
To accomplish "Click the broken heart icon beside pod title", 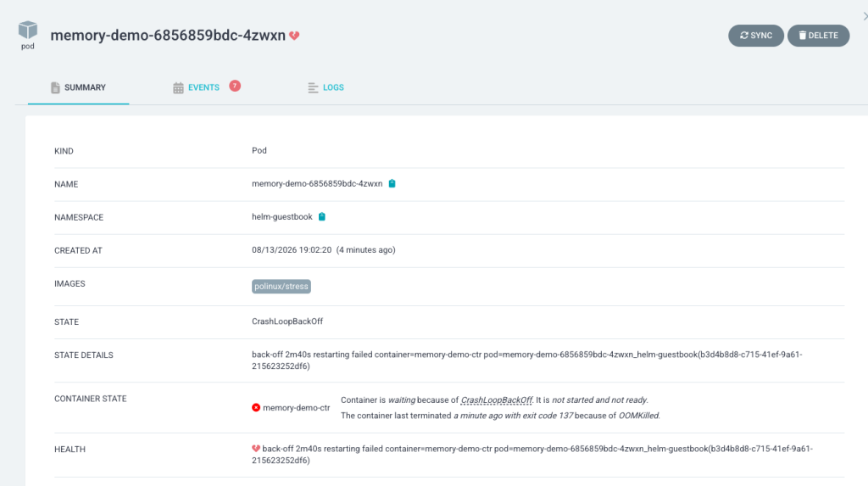I will tap(294, 36).
